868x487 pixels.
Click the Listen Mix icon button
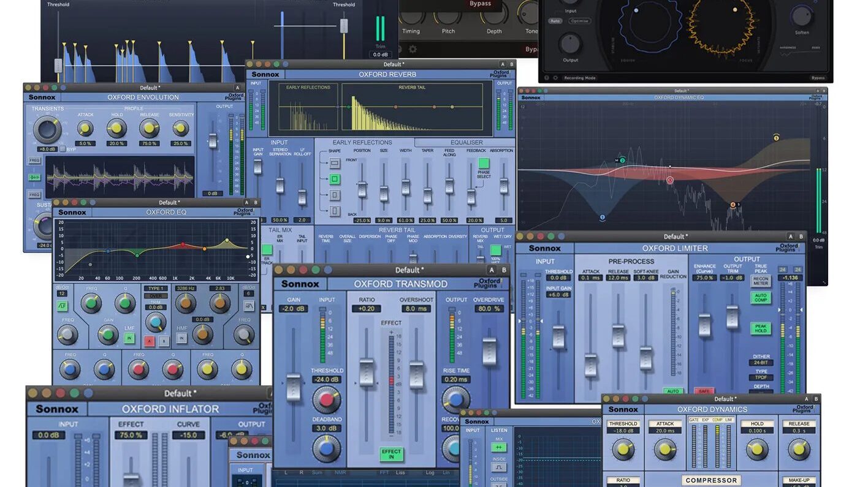498,448
